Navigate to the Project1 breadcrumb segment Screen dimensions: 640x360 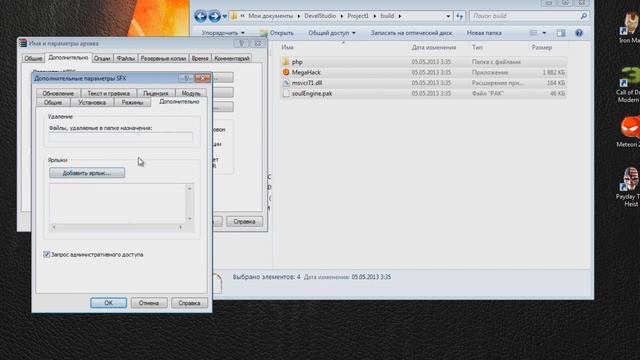(358, 16)
